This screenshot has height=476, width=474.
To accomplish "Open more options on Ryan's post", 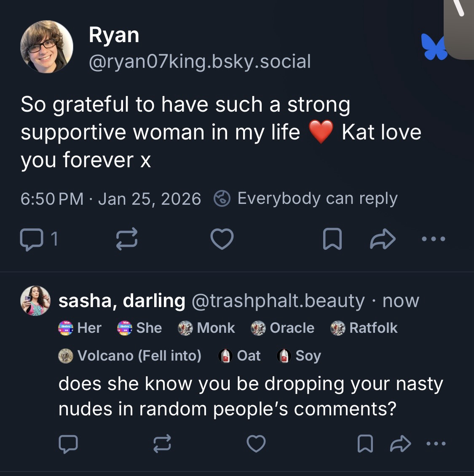I will tap(433, 239).
